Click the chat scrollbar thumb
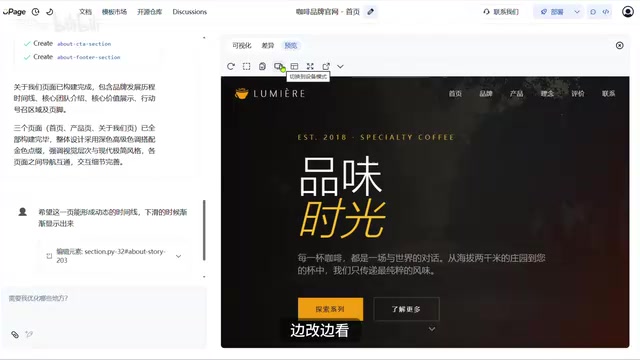640x360 pixels. tap(204, 230)
